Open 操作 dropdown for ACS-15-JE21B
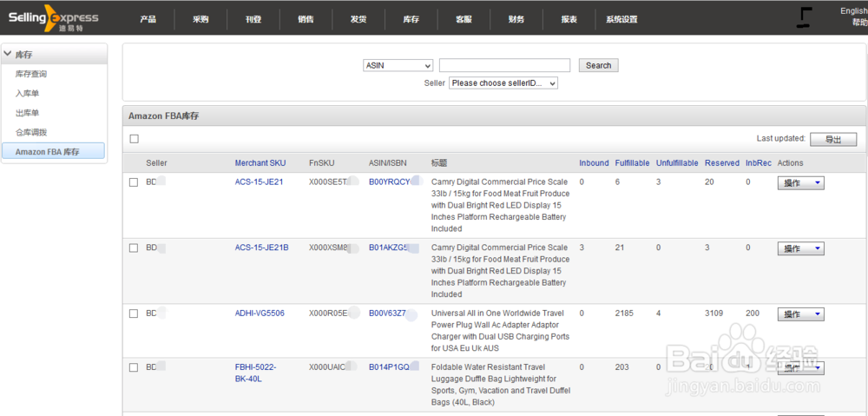Screen dimensions: 868x416 tap(801, 248)
